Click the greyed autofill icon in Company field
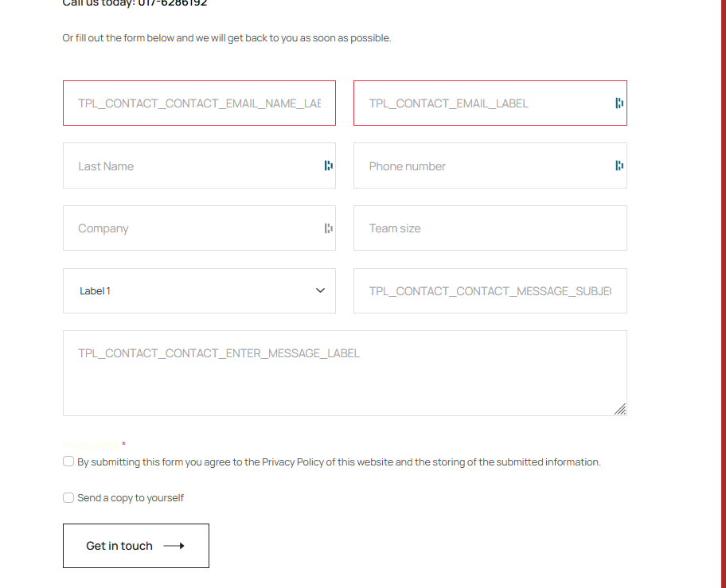This screenshot has height=588, width=726. [328, 228]
